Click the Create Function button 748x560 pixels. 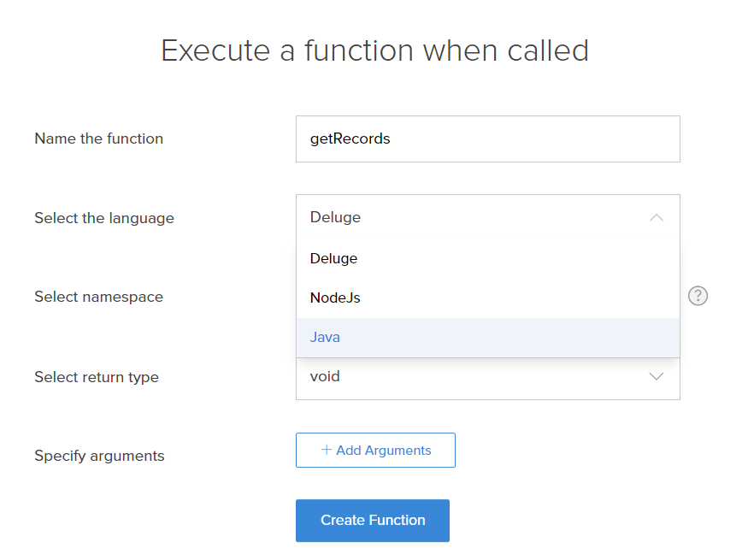coord(373,521)
